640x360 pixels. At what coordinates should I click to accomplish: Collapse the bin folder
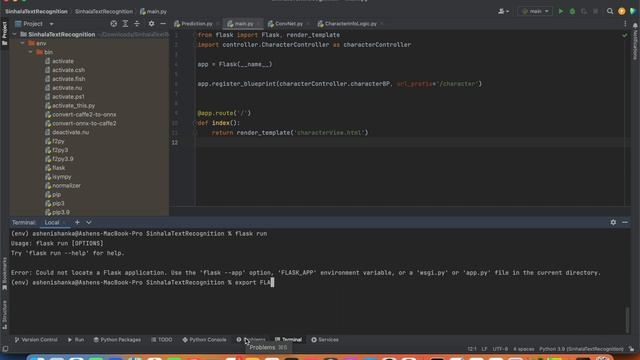[31, 52]
